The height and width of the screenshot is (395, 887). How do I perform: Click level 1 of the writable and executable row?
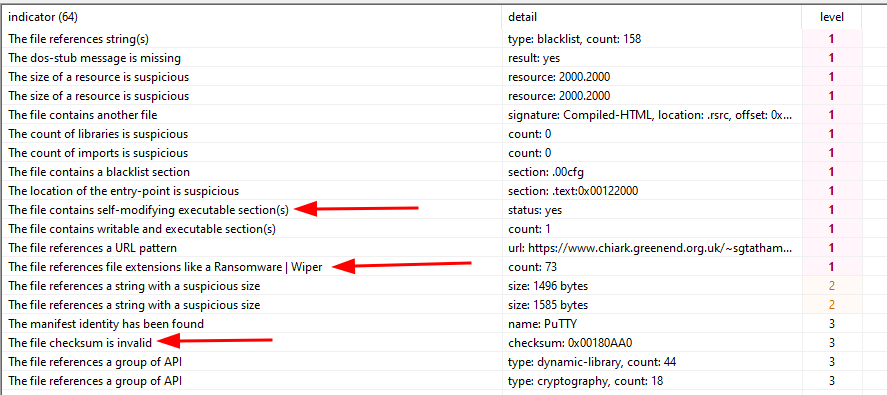point(832,229)
